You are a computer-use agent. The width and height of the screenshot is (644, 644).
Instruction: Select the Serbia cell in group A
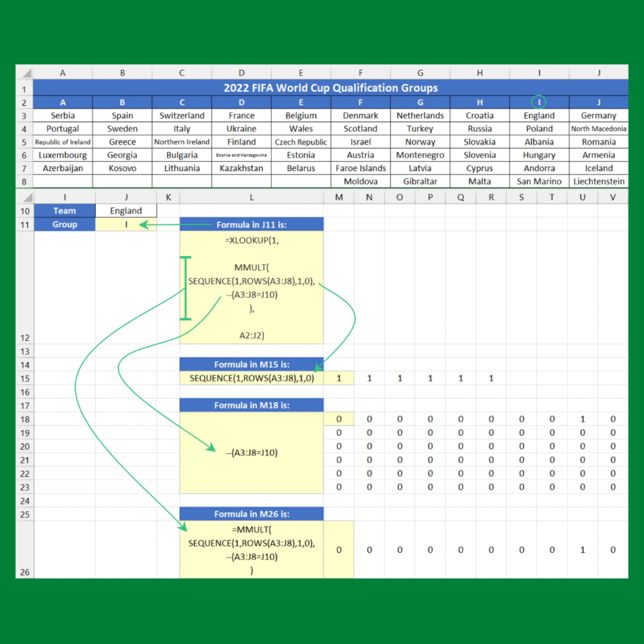click(63, 116)
